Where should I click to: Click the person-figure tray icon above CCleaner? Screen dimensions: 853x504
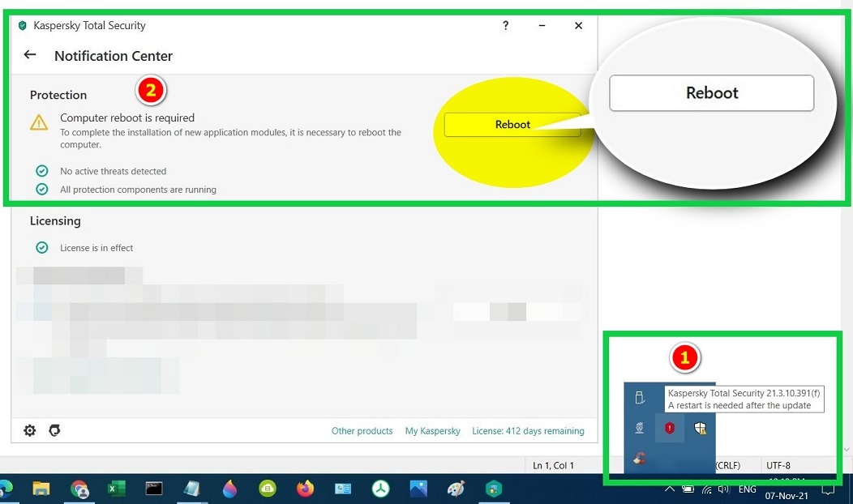[x=640, y=428]
